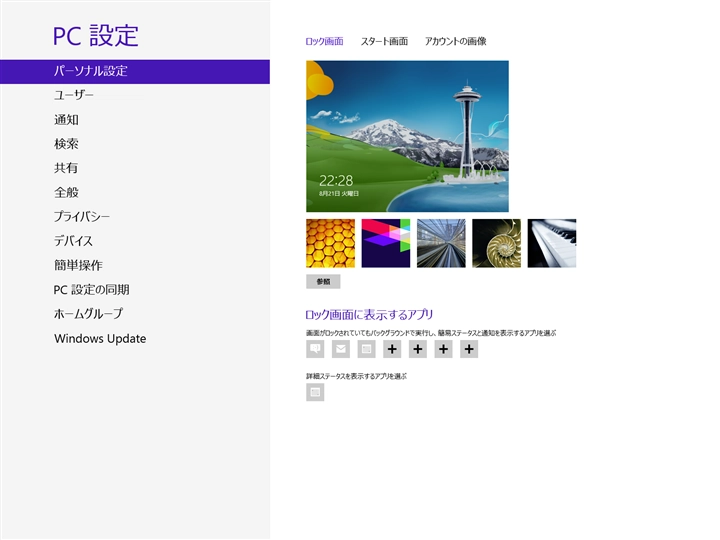Image resolution: width=720 pixels, height=540 pixels.
Task: Add an app with the second plus icon
Action: click(x=418, y=349)
